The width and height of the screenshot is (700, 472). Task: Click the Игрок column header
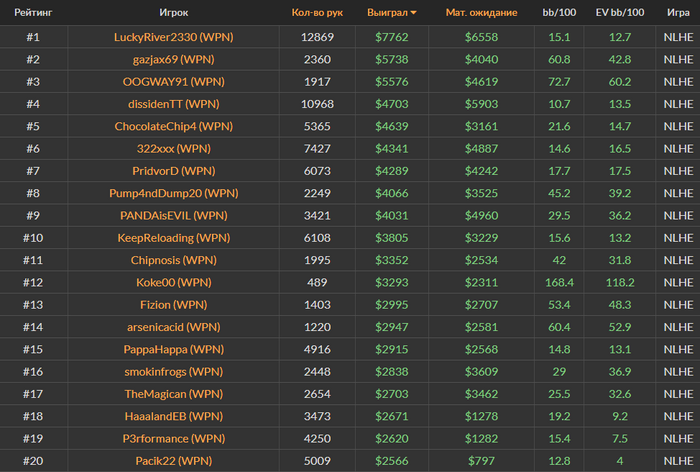coord(174,13)
